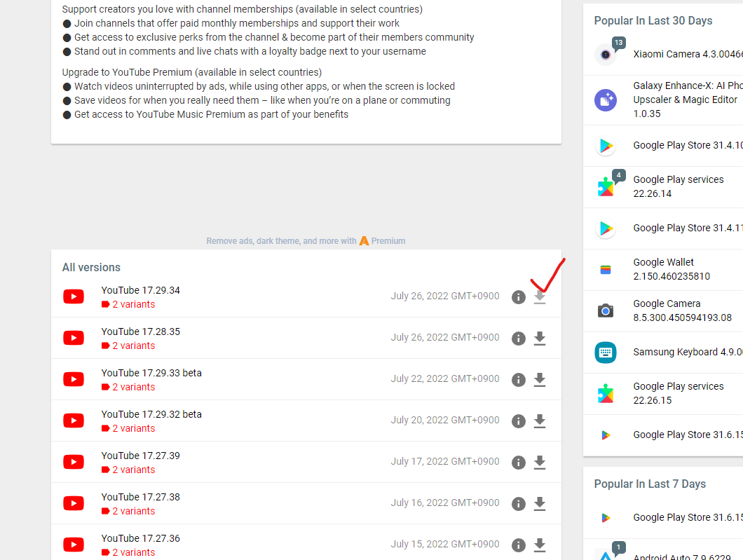This screenshot has width=743, height=560.
Task: Open YouTube 17.29.34 version link
Action: (x=141, y=290)
